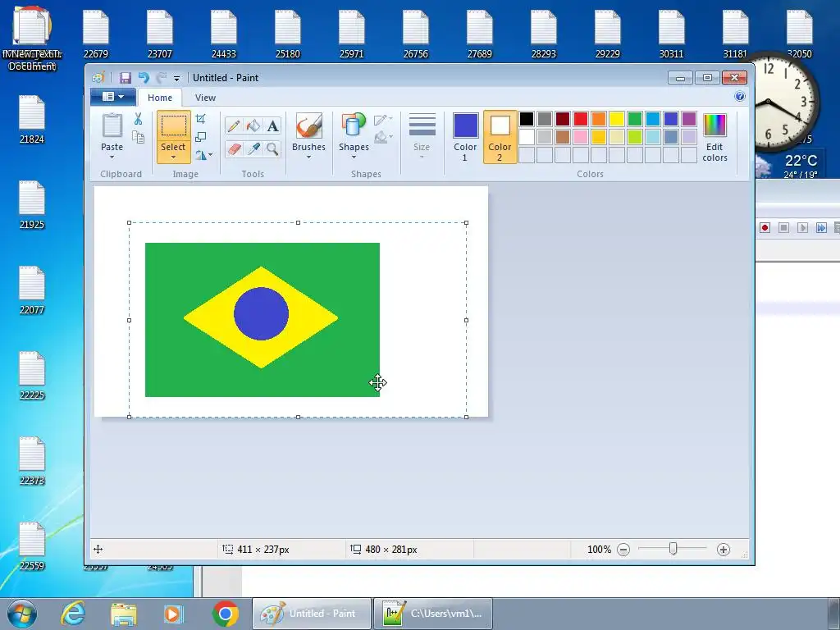Select desktop file named 28293
Viewport: 840px width, 630px height.
coord(543,34)
